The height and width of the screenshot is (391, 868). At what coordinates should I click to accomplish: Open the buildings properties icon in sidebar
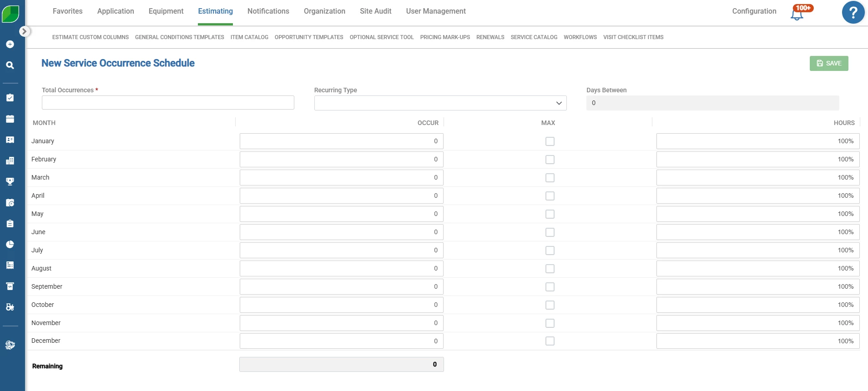tap(10, 160)
